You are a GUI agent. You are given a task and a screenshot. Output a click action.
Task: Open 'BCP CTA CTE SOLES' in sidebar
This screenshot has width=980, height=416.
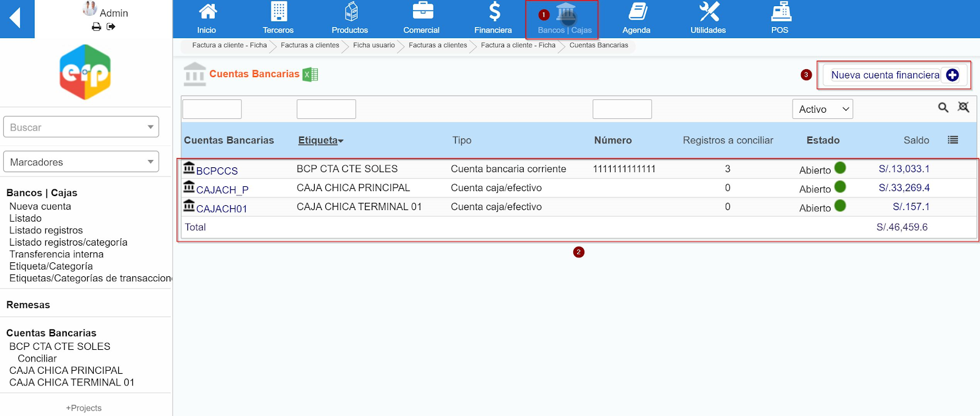(60, 346)
